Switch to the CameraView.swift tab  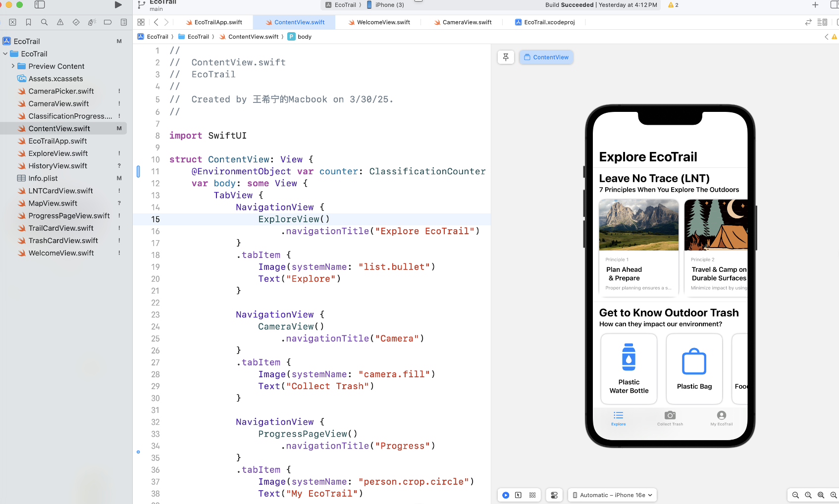pyautogui.click(x=467, y=22)
